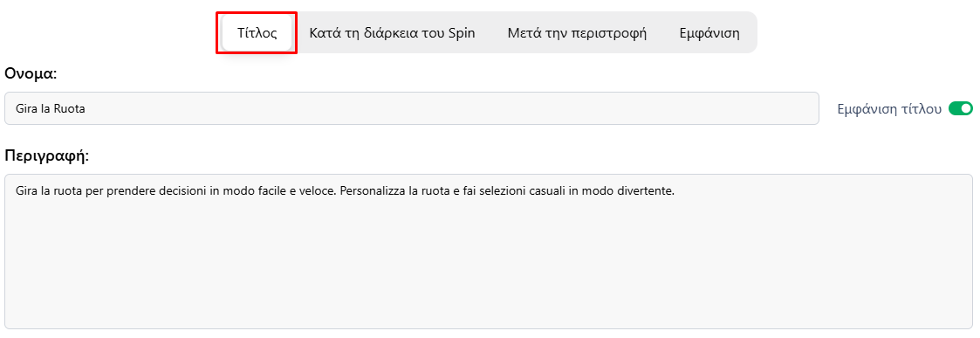The height and width of the screenshot is (338, 980).
Task: Switch to Κατά τη διάρκεια του Spin tab
Action: click(x=392, y=33)
